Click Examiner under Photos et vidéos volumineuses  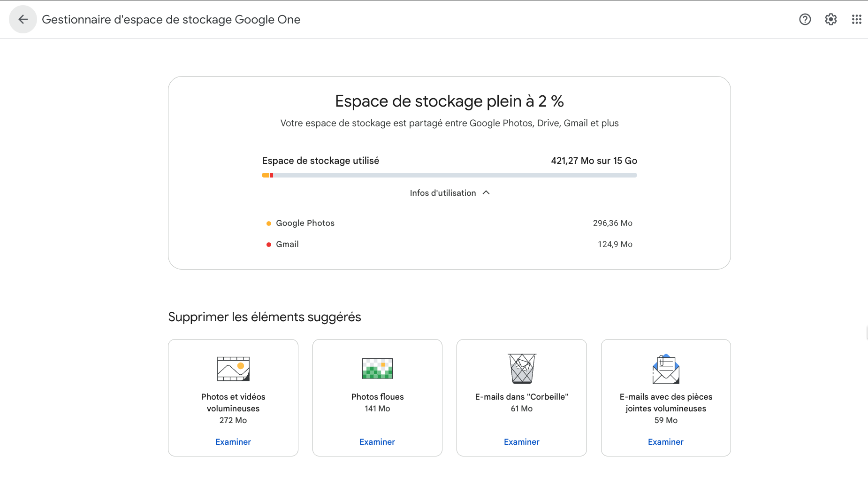[233, 442]
